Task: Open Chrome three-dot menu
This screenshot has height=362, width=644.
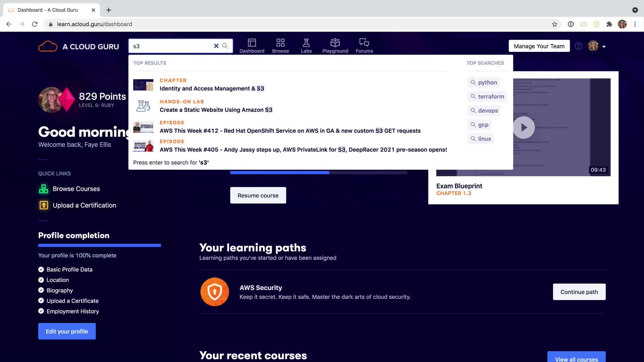Action: (635, 24)
